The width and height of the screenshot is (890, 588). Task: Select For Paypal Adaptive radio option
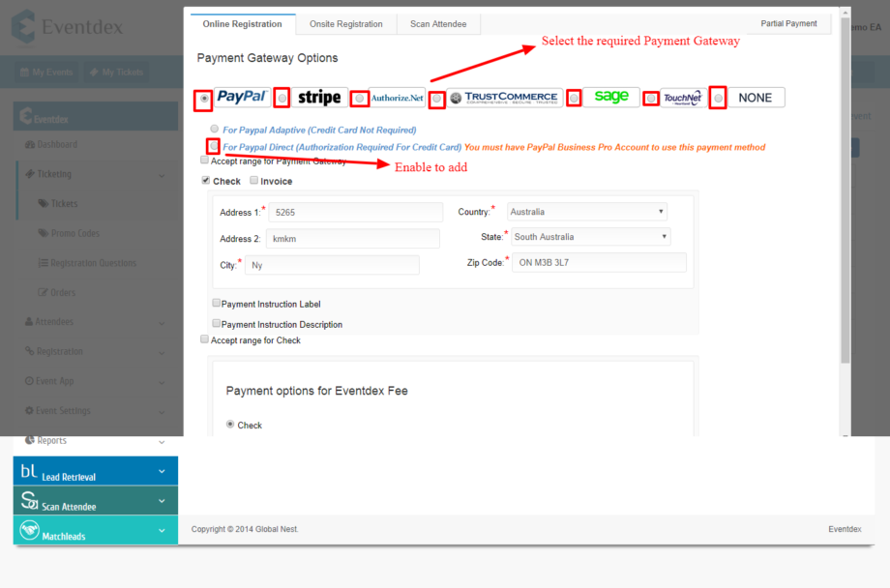coord(214,129)
